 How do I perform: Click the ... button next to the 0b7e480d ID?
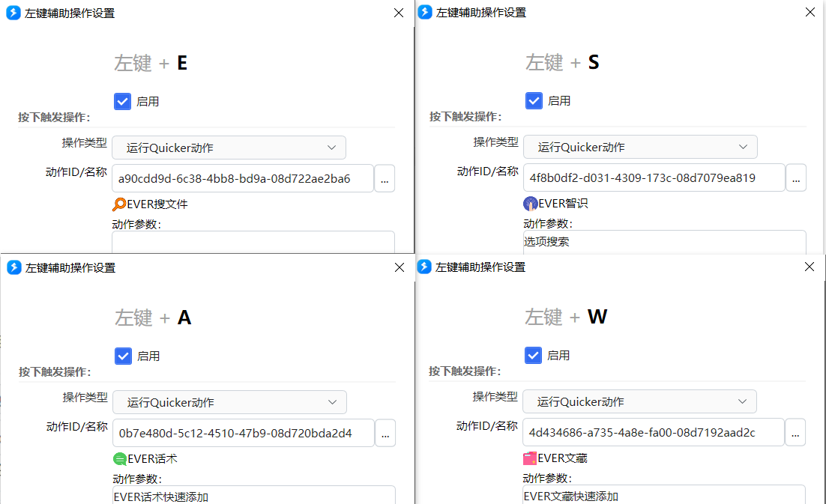(x=385, y=434)
